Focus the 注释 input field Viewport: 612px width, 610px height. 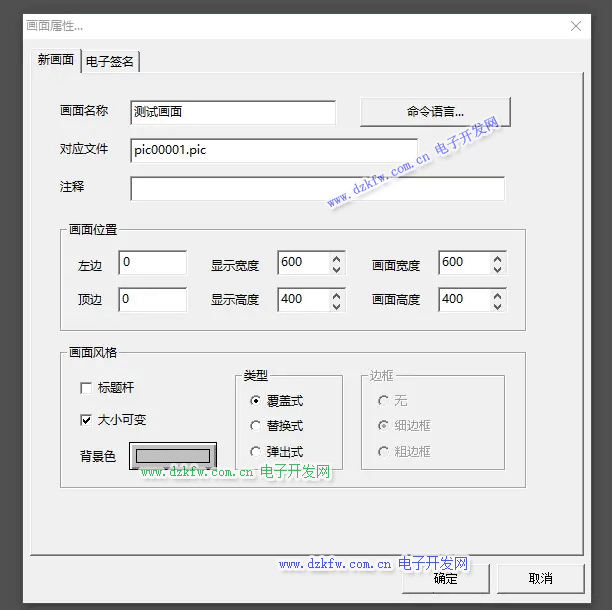click(317, 188)
